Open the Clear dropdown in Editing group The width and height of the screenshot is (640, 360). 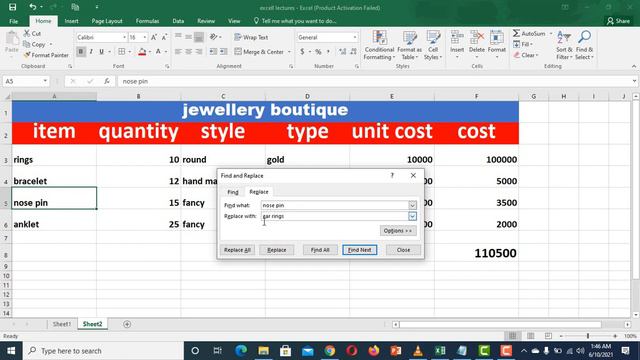point(526,55)
